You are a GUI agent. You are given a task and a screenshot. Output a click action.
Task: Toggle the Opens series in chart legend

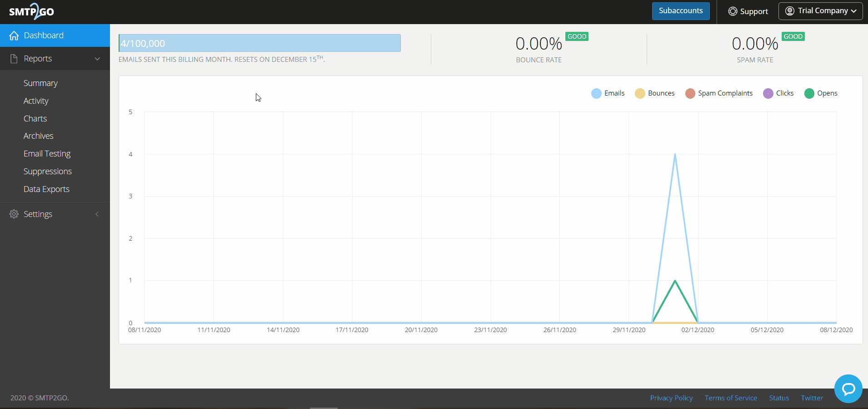click(821, 93)
